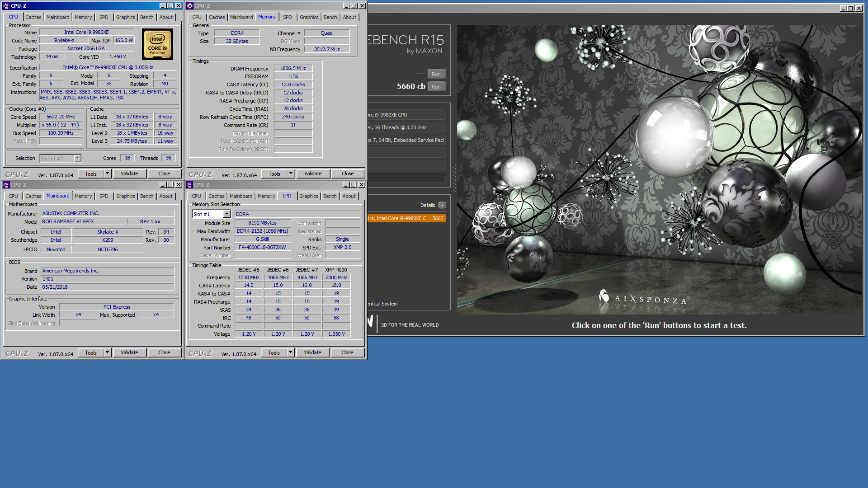The height and width of the screenshot is (488, 868).
Task: Open Graphics tab in Memory window
Action: click(x=309, y=17)
